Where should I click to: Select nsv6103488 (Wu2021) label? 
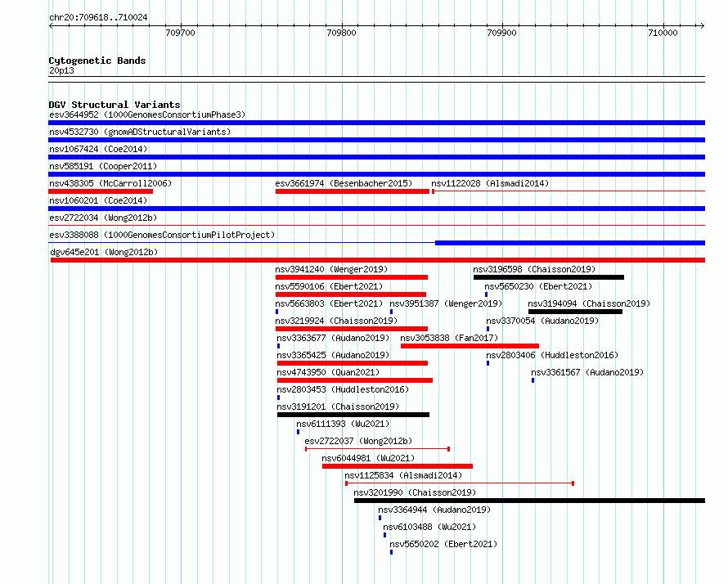click(429, 527)
